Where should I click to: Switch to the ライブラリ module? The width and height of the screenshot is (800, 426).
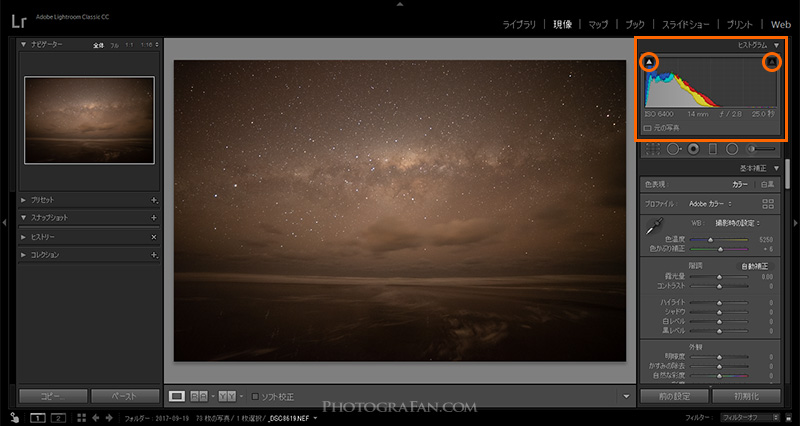[x=519, y=24]
